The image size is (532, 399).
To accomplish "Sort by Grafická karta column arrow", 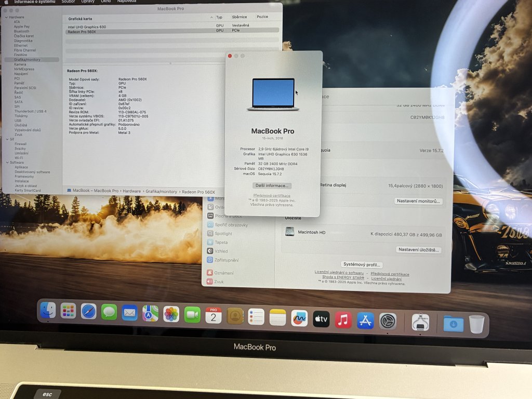I will (x=211, y=17).
